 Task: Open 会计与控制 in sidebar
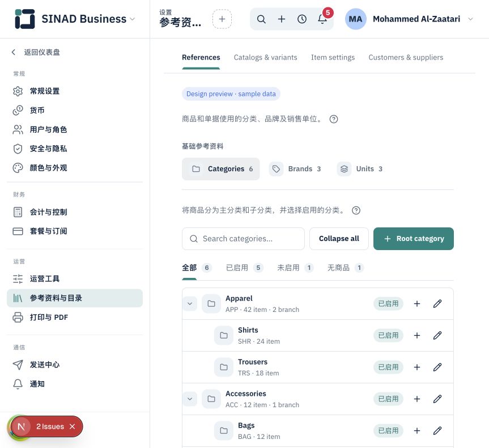pyautogui.click(x=75, y=212)
